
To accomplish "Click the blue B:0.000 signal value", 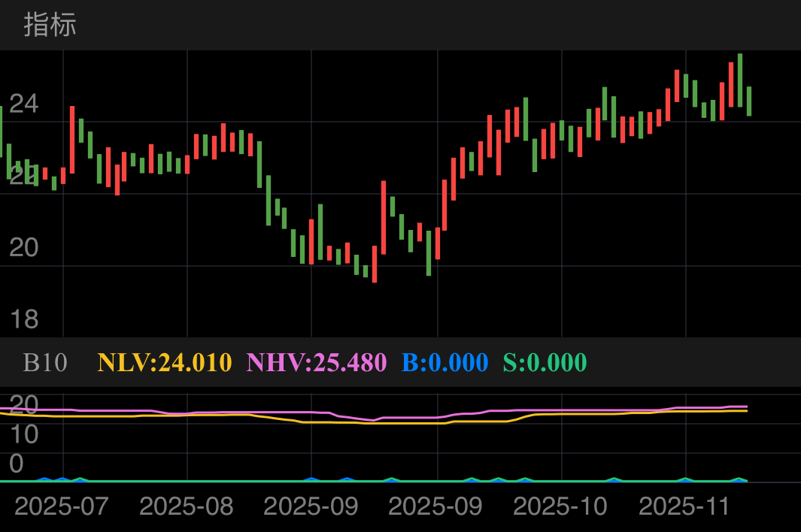I will coord(444,362).
